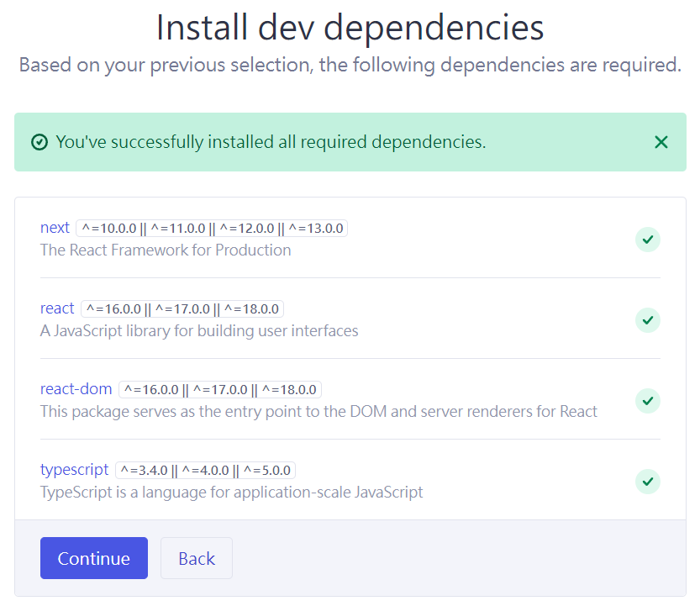
Task: Go back with the Back button
Action: point(197,558)
